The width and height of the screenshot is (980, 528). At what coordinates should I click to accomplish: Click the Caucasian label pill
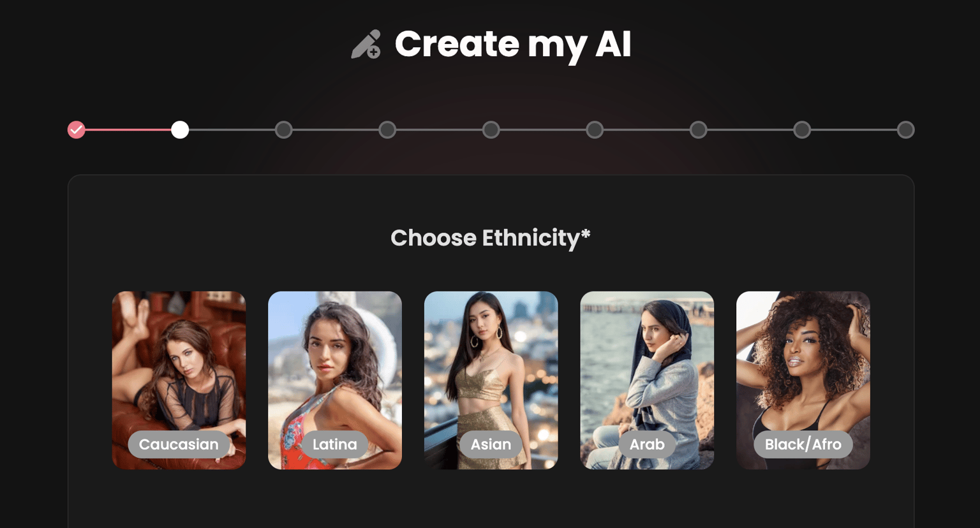point(179,444)
